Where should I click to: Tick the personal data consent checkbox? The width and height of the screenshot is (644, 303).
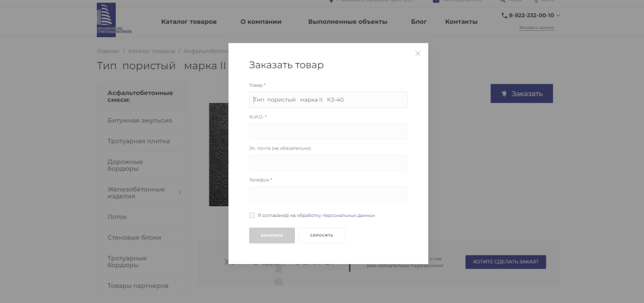[x=252, y=215]
